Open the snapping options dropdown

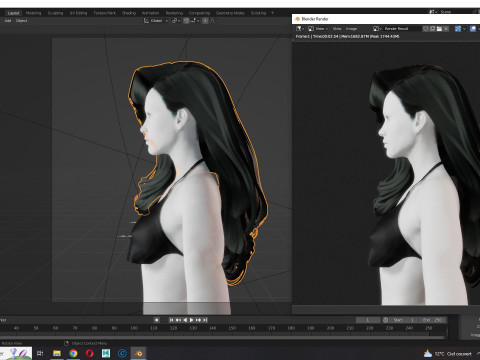tap(195, 21)
